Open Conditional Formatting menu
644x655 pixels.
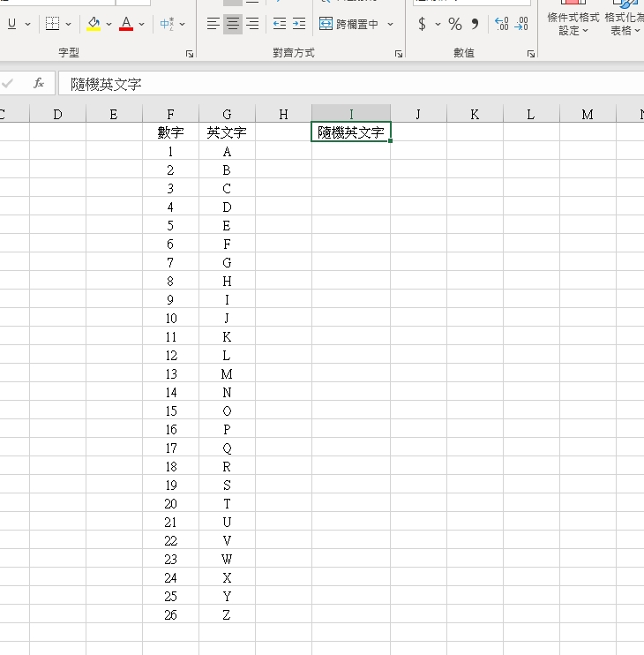[x=573, y=19]
